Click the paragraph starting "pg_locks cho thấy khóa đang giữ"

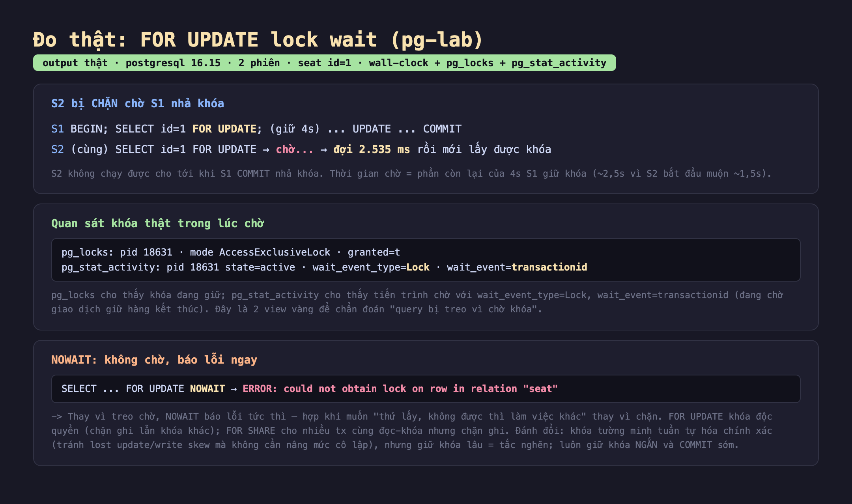coord(417,302)
